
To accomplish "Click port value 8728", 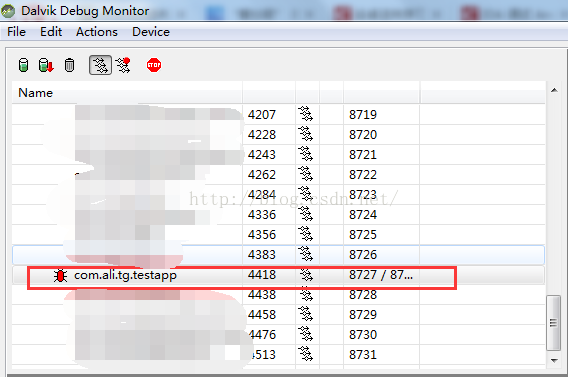I will point(363,295).
